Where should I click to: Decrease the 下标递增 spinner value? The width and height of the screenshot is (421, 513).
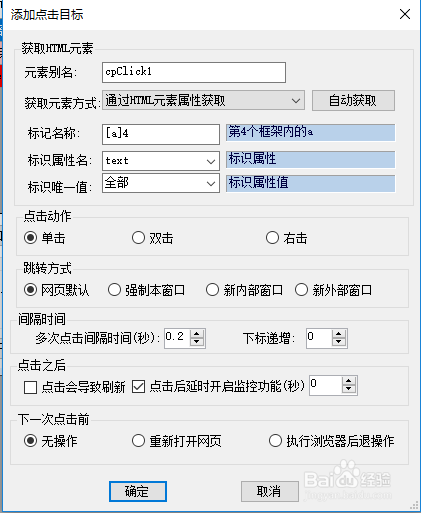pos(339,342)
